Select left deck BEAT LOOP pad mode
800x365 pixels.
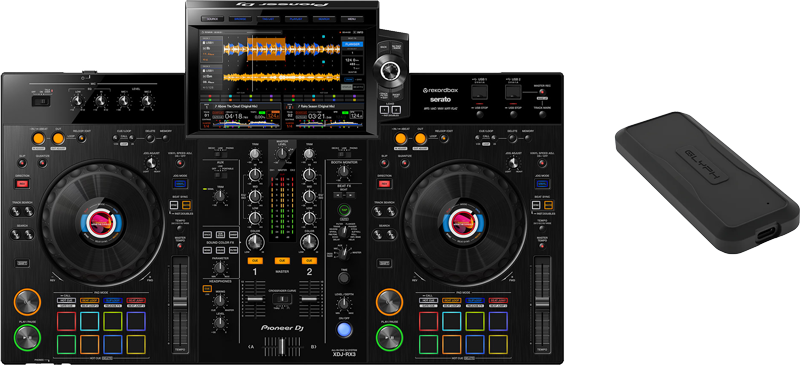point(90,300)
